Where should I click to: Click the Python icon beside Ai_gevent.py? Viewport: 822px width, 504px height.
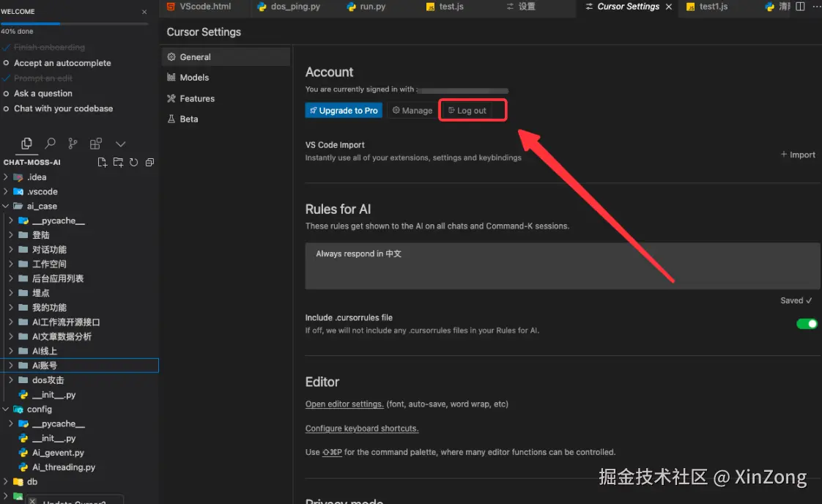coord(23,453)
